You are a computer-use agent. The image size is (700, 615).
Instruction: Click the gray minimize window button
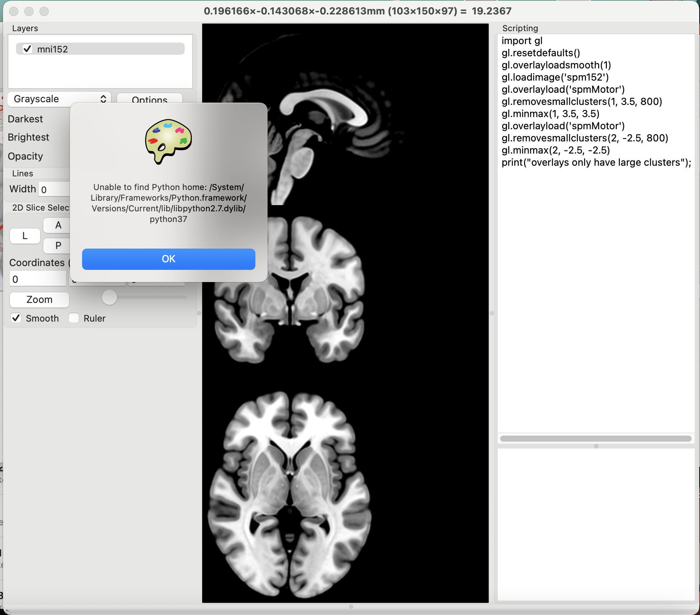pyautogui.click(x=29, y=11)
